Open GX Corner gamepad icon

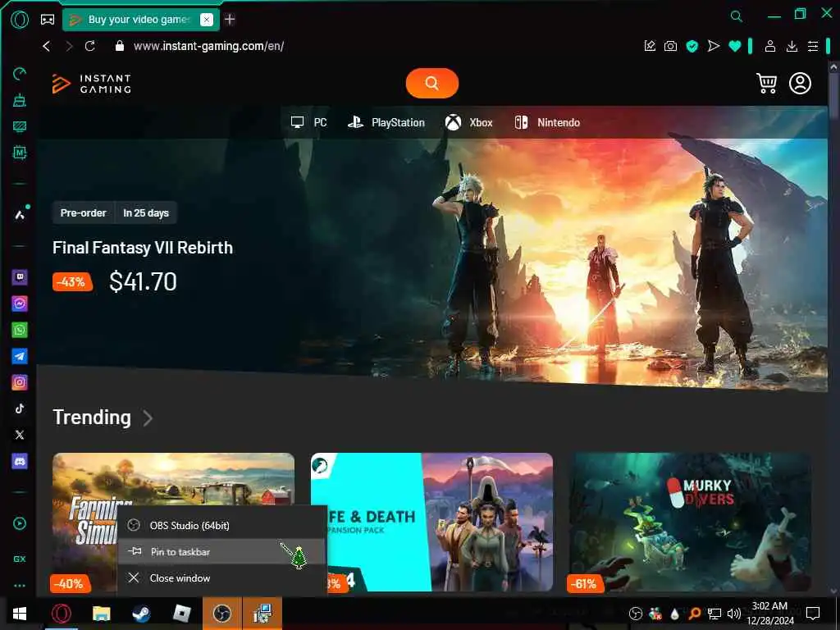pos(47,20)
